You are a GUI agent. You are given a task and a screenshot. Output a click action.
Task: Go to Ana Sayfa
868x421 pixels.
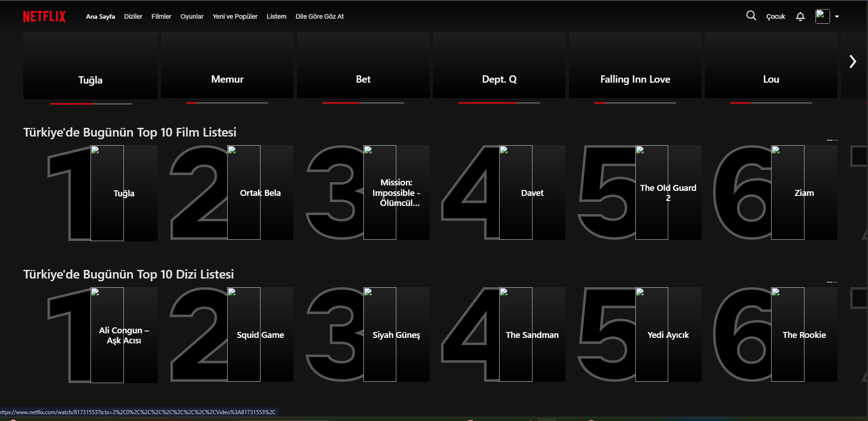(x=101, y=16)
